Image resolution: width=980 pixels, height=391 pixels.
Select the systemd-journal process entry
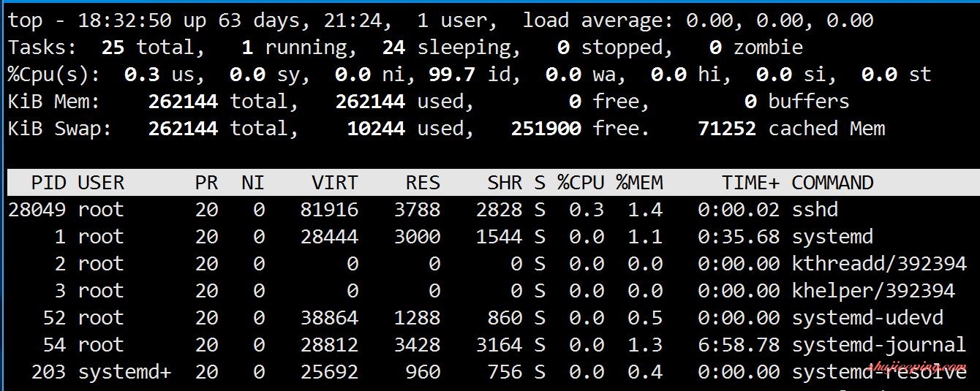(x=490, y=345)
